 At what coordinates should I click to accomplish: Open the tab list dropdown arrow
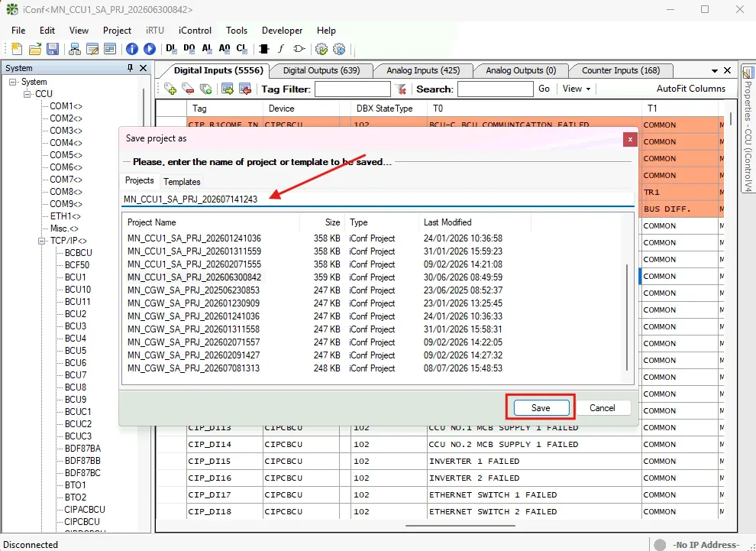(715, 71)
